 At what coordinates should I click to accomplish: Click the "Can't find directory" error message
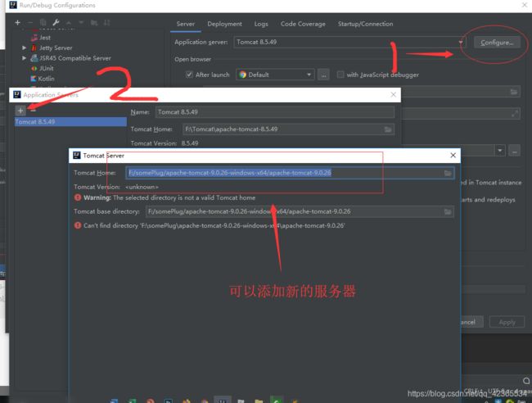coord(214,226)
